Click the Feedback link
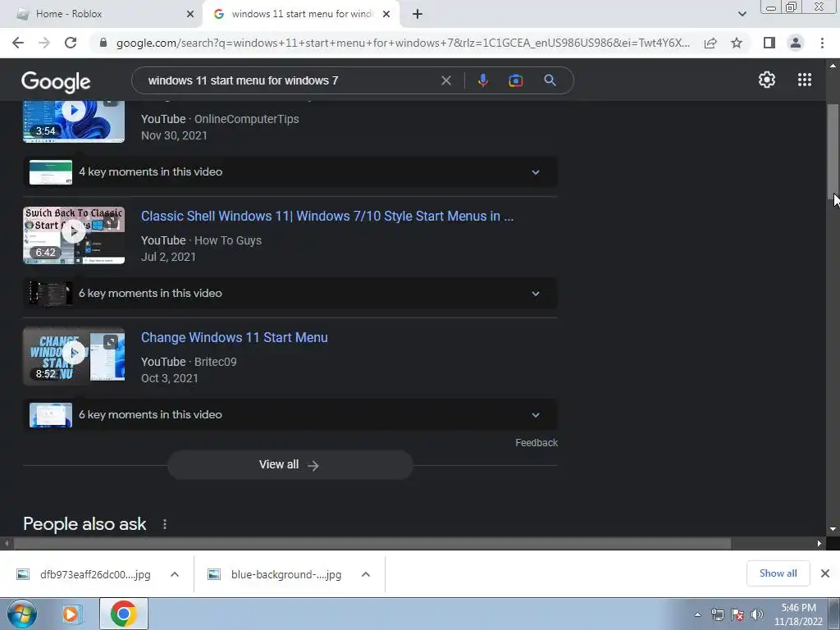This screenshot has height=630, width=840. tap(536, 442)
